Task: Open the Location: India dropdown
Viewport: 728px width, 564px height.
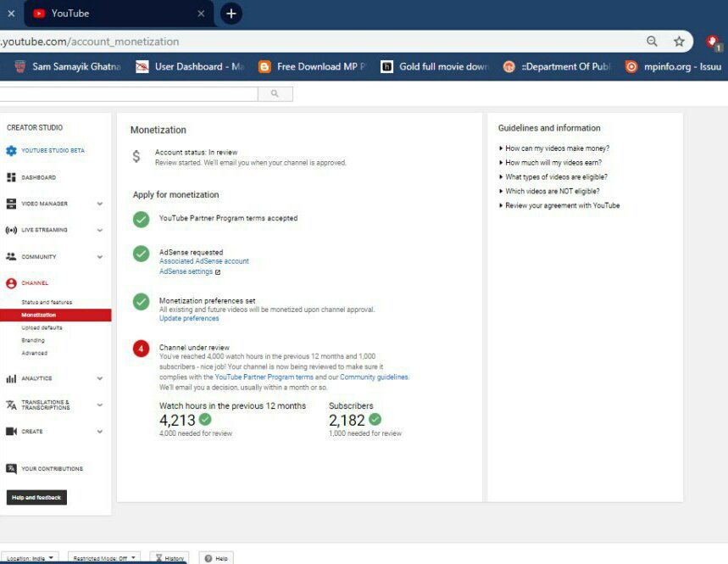Action: [31, 557]
